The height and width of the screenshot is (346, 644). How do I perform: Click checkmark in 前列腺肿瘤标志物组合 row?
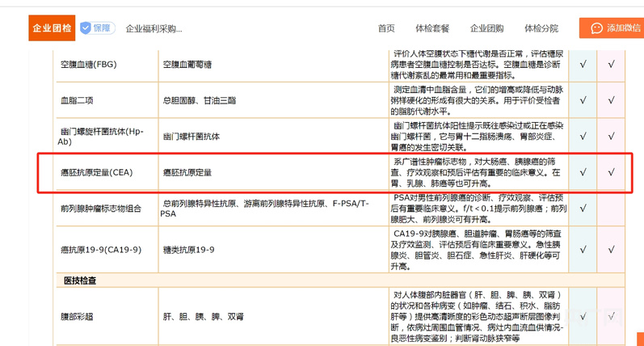click(583, 209)
